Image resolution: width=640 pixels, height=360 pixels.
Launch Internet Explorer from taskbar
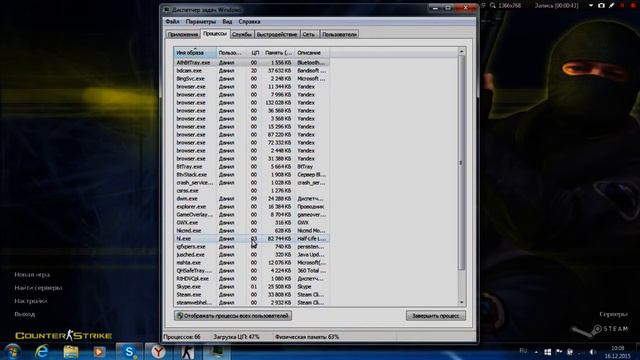tap(42, 351)
